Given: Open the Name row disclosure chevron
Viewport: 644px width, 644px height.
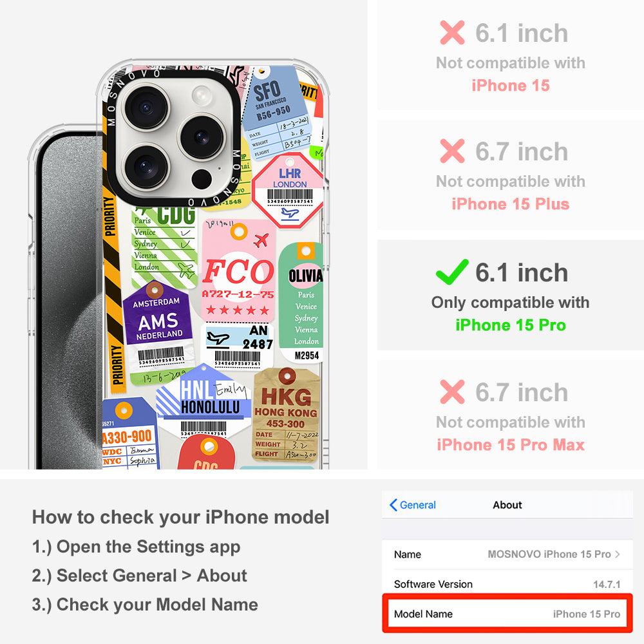Looking at the screenshot, I should 618,554.
